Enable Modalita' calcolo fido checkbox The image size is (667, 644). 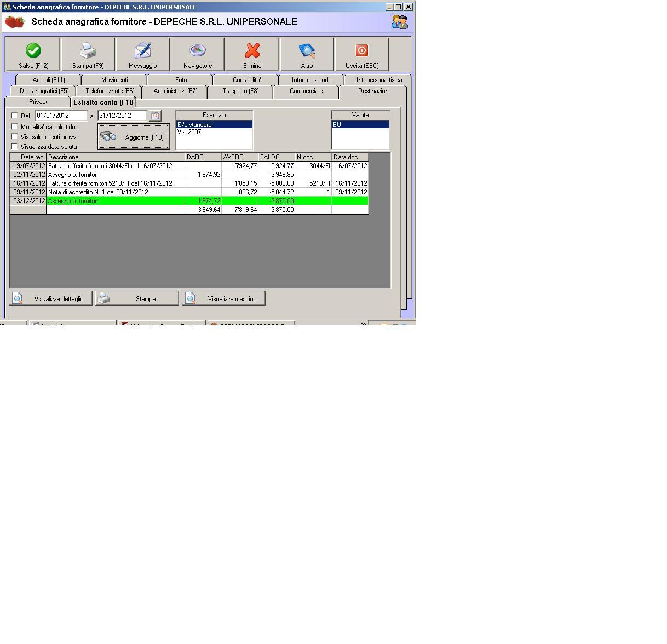(15, 127)
